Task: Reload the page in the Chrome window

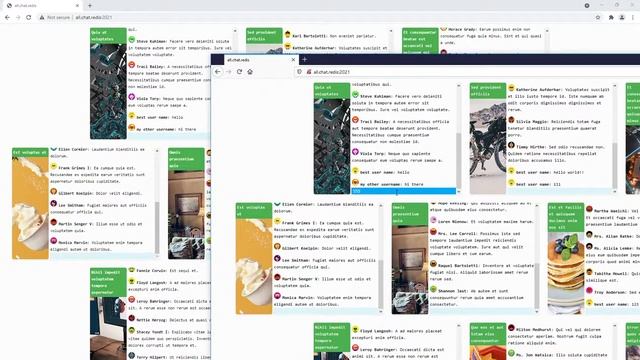Action: pos(29,17)
